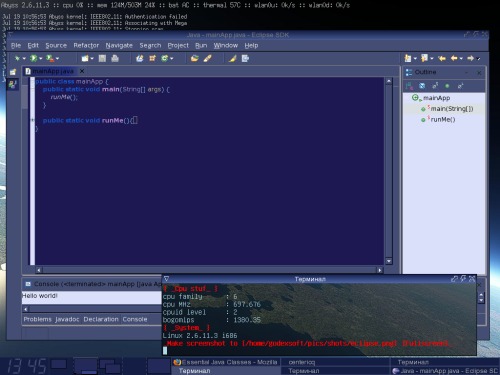Click the green Run toolbar icon
The image size is (500, 375).
click(x=33, y=59)
